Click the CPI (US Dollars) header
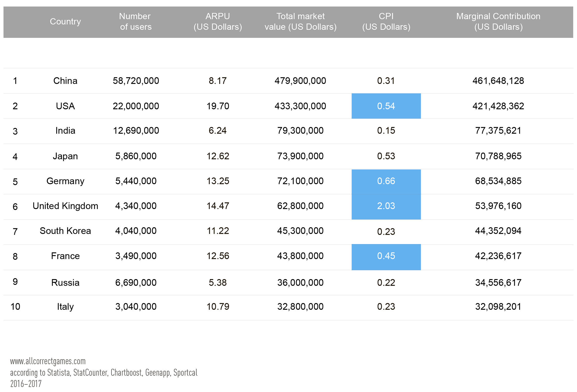 pyautogui.click(x=386, y=22)
